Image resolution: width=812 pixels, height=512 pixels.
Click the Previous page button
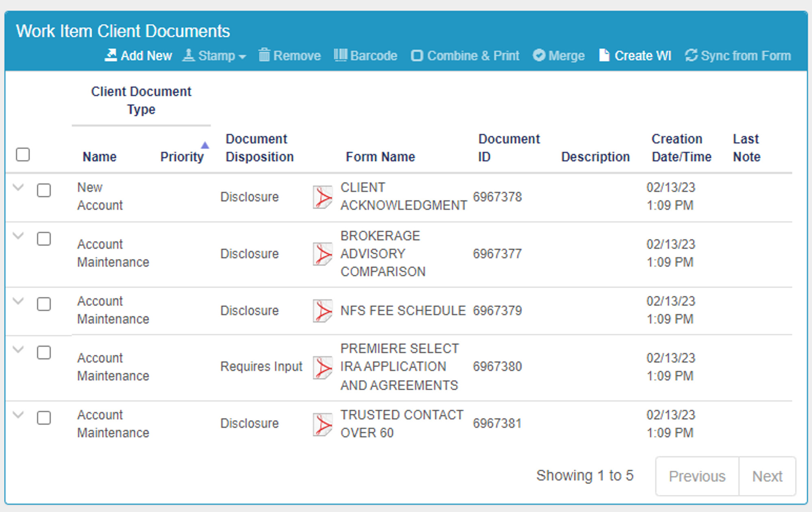(x=697, y=476)
